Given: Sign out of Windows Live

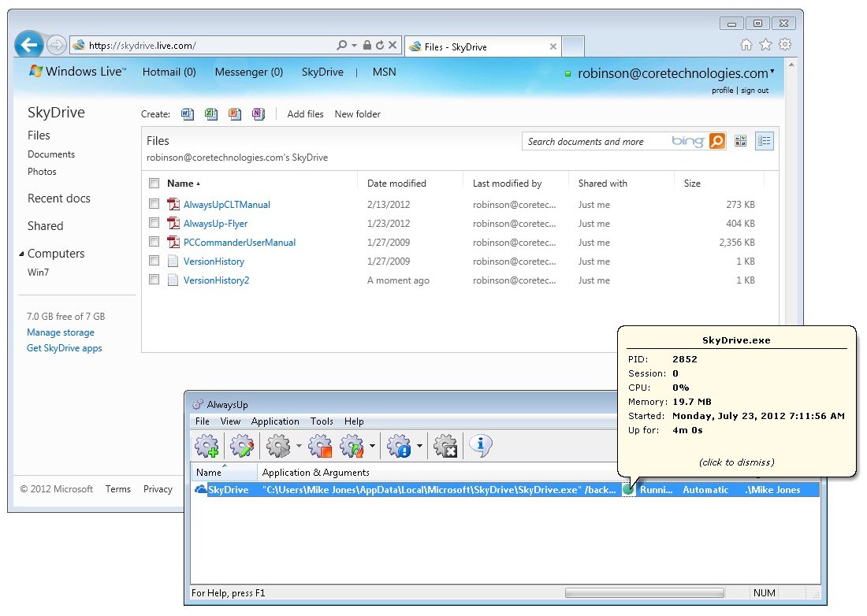Looking at the screenshot, I should (x=755, y=90).
